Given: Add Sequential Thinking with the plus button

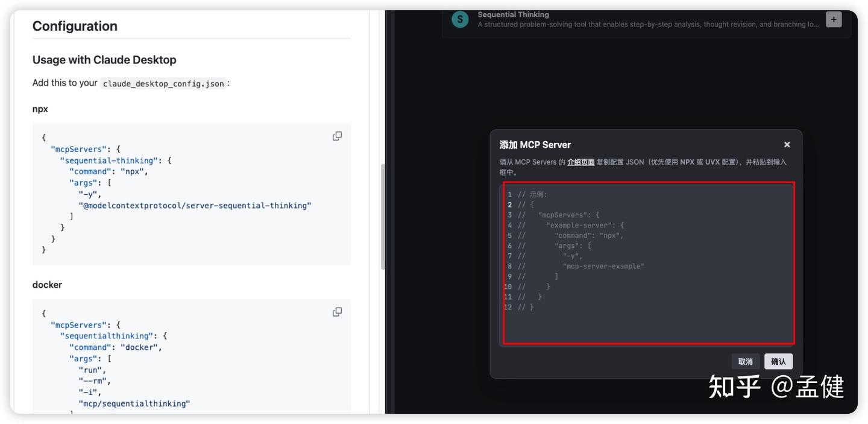Looking at the screenshot, I should point(833,19).
